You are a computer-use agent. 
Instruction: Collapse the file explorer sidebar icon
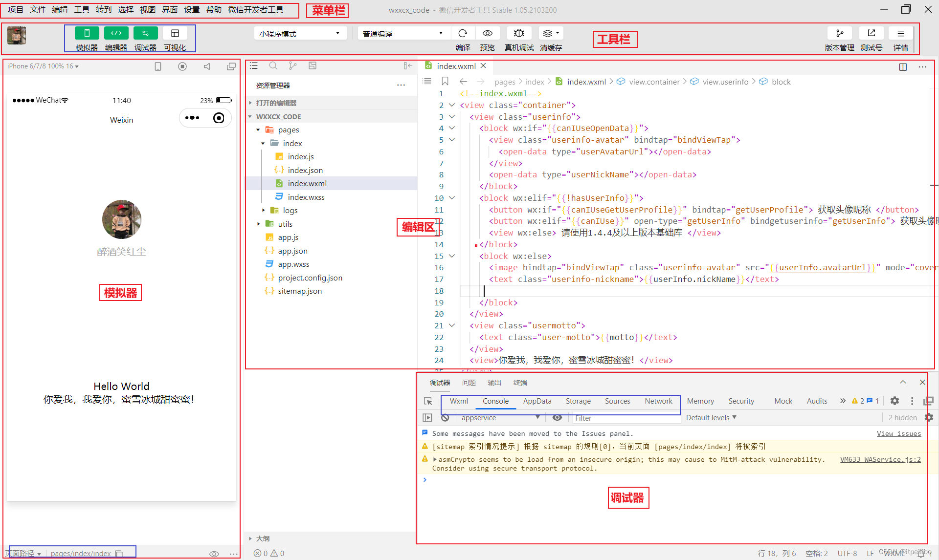[x=408, y=65]
